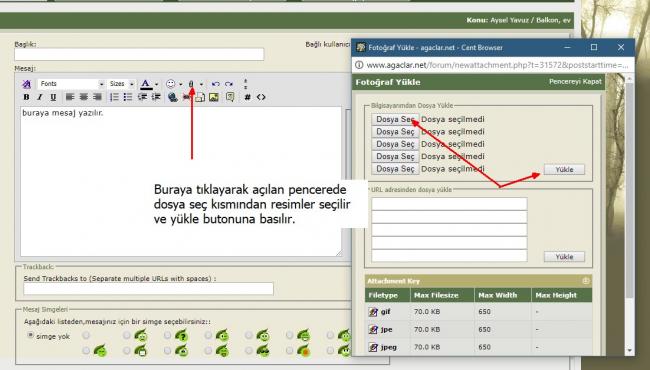Viewport: 650px width, 370px height.
Task: Wrap selection in code tags with # icon
Action: 247,97
